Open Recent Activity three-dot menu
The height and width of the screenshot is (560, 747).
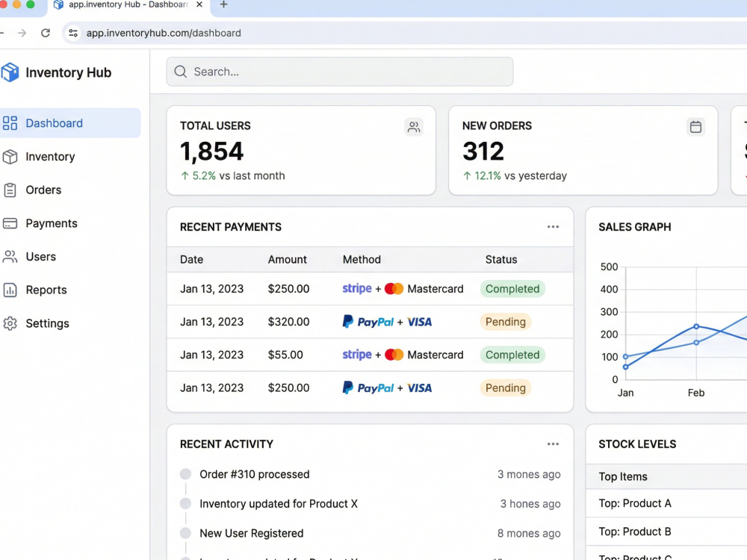pyautogui.click(x=553, y=444)
